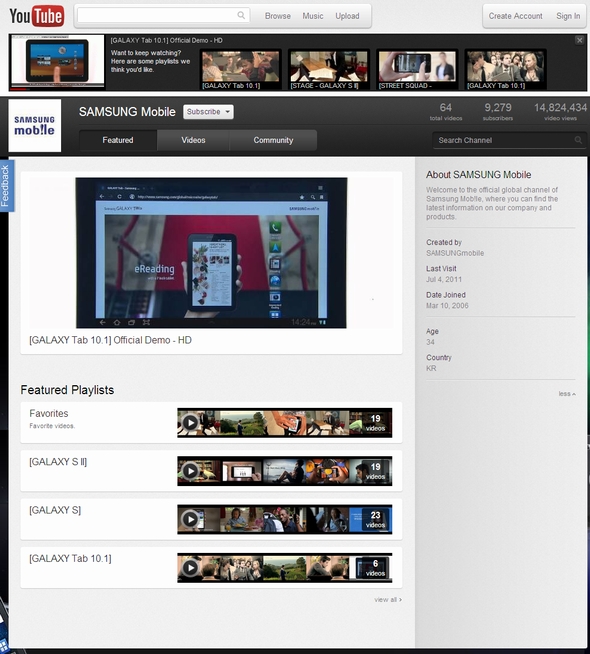
Task: Click the Jul 4, 2011 last visit value
Action: tap(444, 279)
